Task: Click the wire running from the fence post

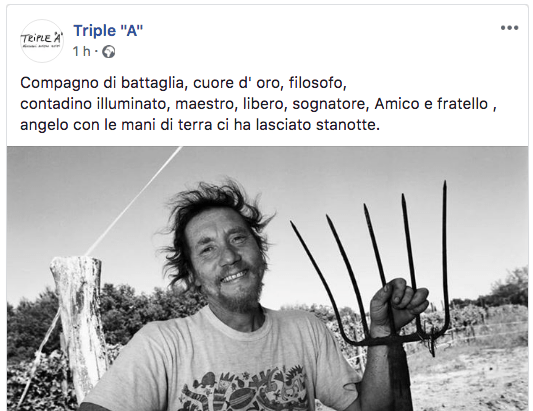Action: coord(134,201)
